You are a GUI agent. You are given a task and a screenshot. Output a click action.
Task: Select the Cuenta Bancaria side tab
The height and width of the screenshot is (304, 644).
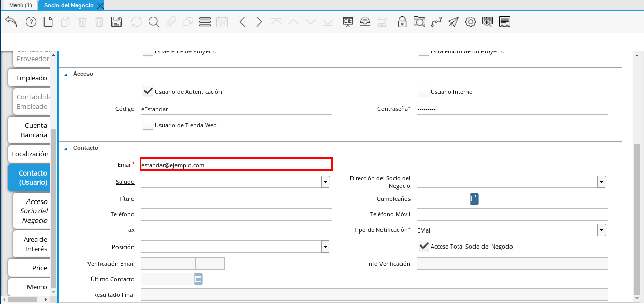29,130
